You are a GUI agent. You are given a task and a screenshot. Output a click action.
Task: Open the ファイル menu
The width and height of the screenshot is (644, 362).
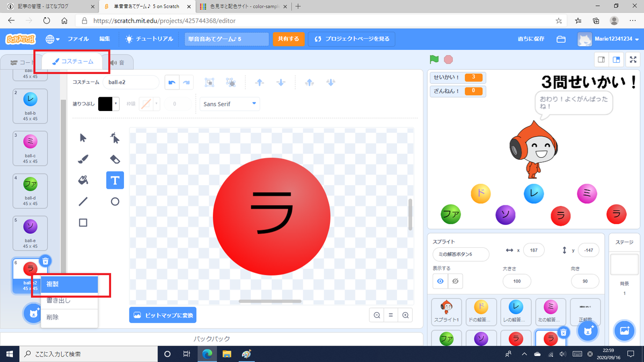(x=78, y=39)
